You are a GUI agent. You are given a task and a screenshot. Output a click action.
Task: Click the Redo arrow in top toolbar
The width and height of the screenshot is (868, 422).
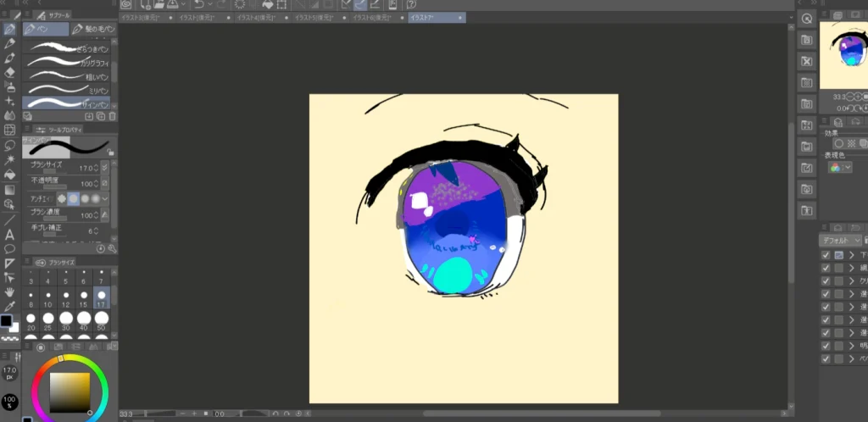click(222, 4)
